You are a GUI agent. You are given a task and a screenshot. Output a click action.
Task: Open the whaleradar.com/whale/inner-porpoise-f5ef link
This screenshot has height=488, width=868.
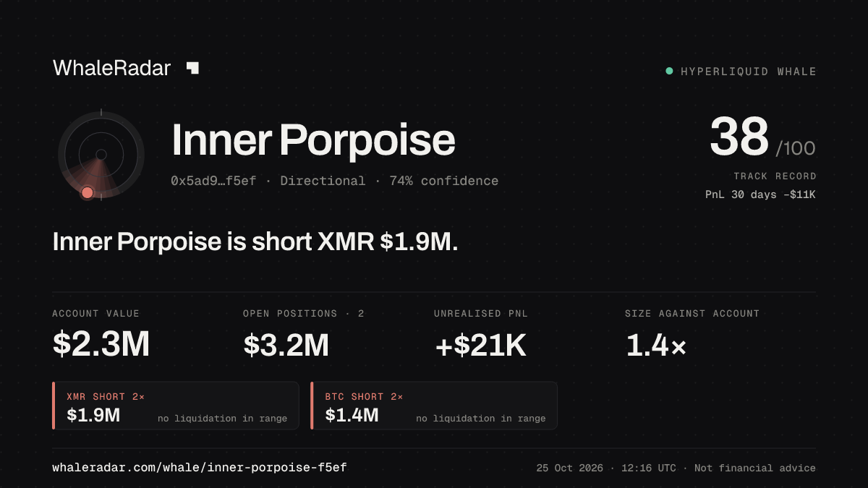(200, 468)
